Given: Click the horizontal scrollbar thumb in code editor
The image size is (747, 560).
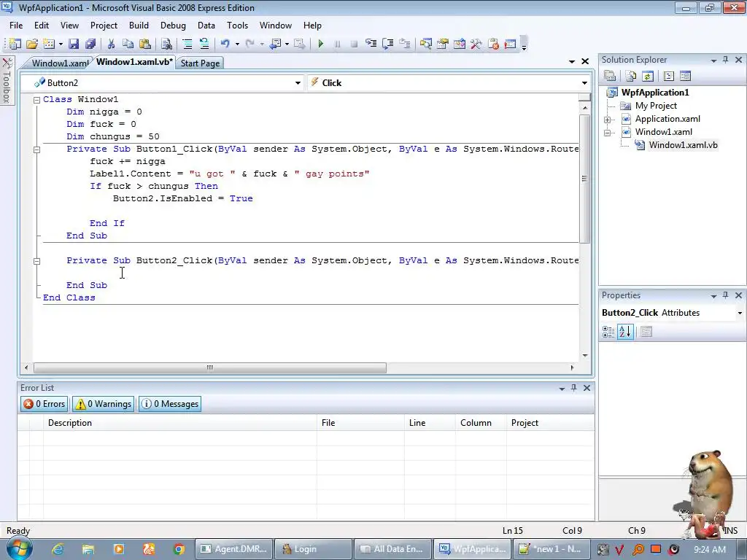Looking at the screenshot, I should pos(209,367).
